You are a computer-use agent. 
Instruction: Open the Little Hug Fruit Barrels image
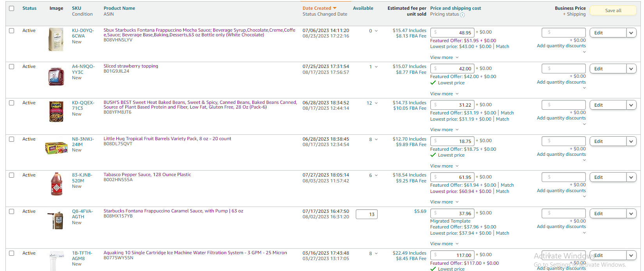click(x=56, y=148)
